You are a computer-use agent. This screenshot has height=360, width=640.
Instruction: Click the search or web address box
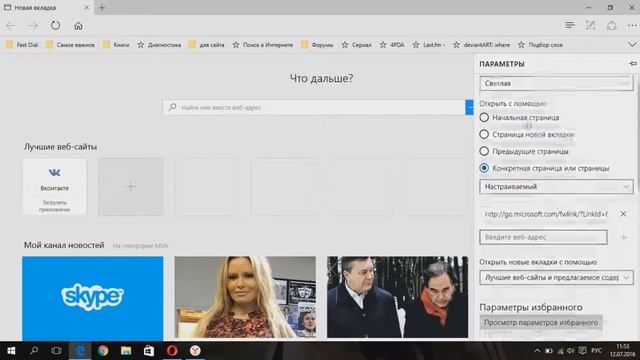click(313, 107)
